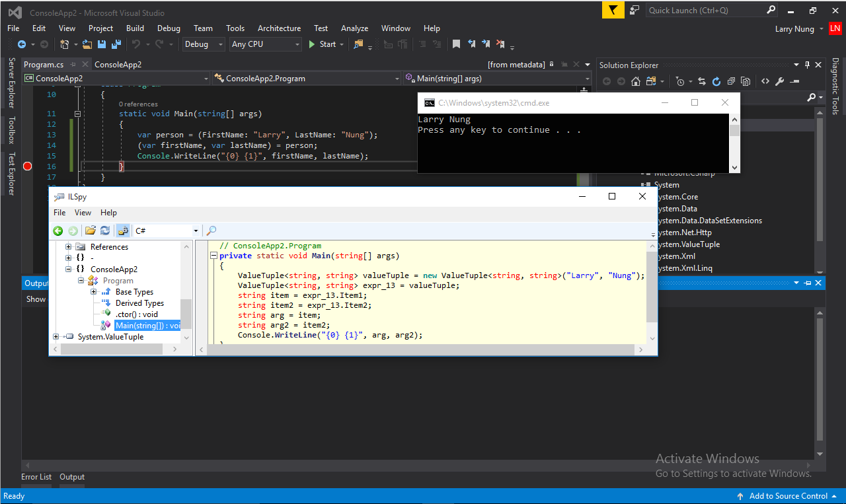
Task: Select System.Net.Http reference in Solution Explorer
Action: [685, 233]
